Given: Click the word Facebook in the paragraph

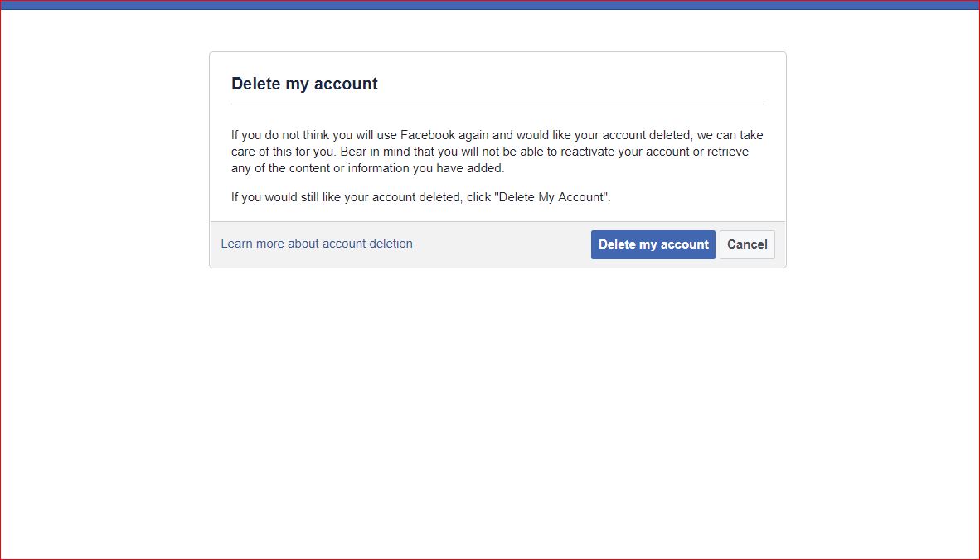Looking at the screenshot, I should pyautogui.click(x=427, y=135).
